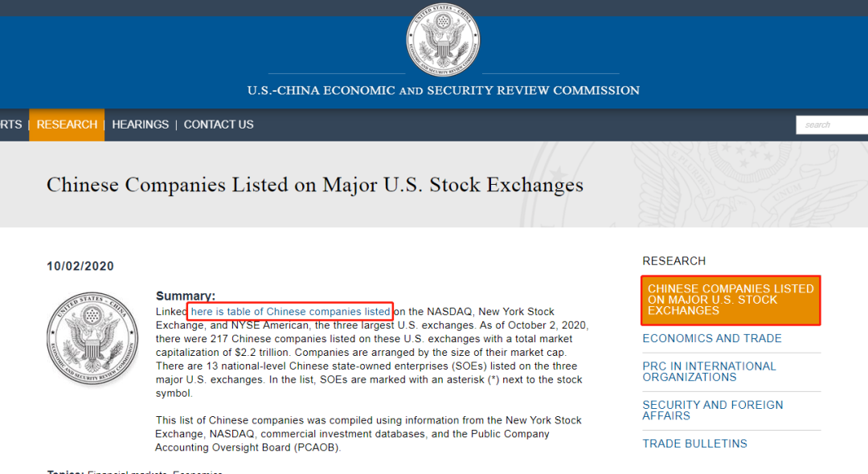Click the RESEARCH sidebar heading
Screen dimensions: 868x474
point(674,261)
